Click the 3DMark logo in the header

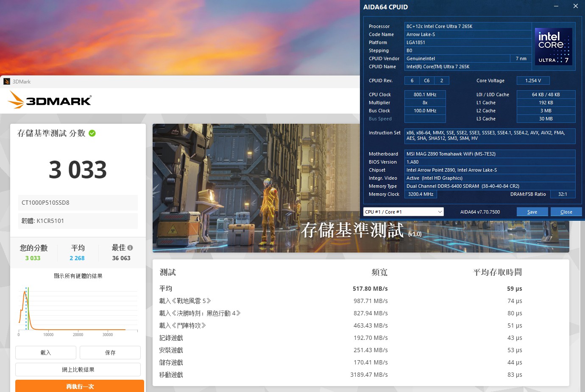click(50, 100)
